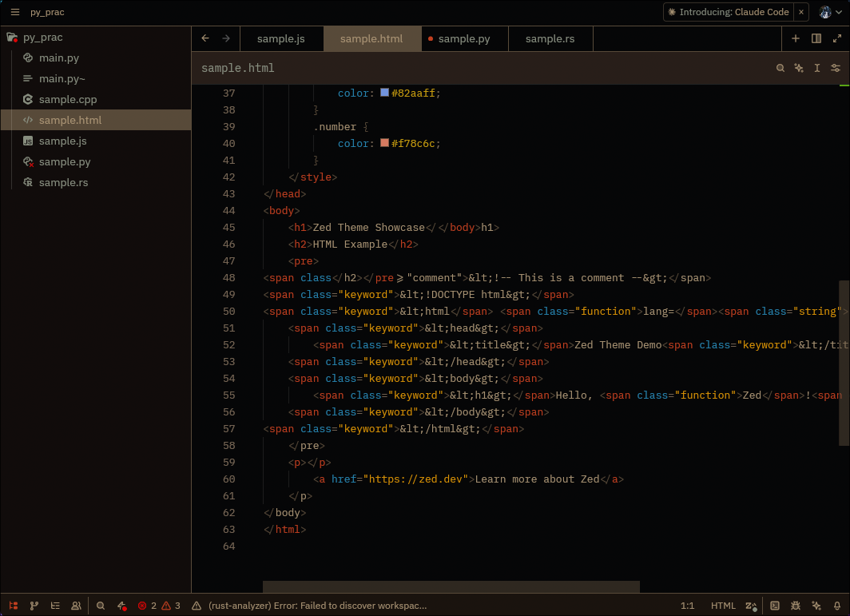Open project search from the status bar
Image resolution: width=850 pixels, height=616 pixels.
click(x=101, y=606)
